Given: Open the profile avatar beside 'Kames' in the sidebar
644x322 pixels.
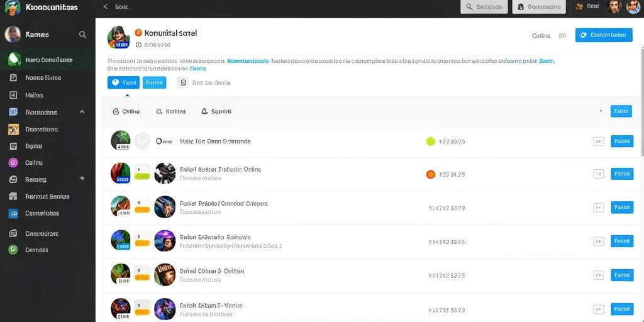Looking at the screenshot, I should pos(13,35).
